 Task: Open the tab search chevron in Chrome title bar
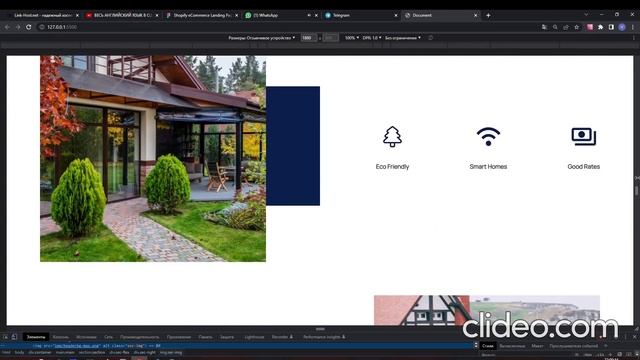click(x=586, y=14)
